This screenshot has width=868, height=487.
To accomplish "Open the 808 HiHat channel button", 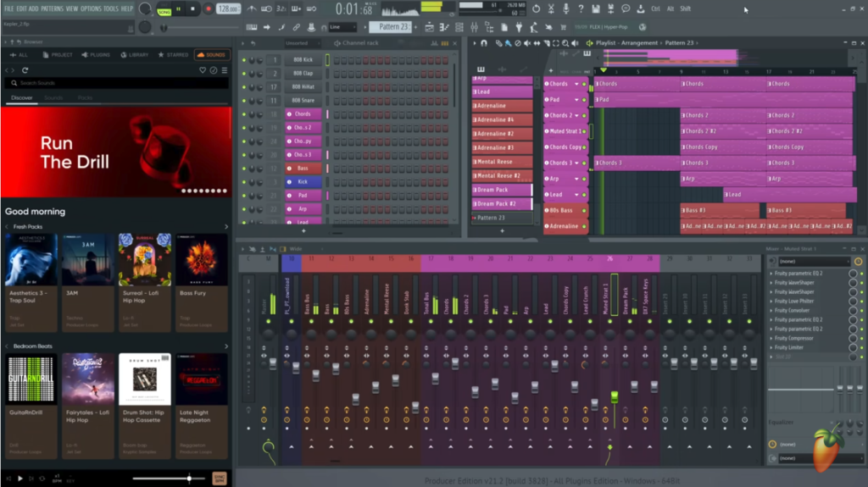I will coord(303,87).
